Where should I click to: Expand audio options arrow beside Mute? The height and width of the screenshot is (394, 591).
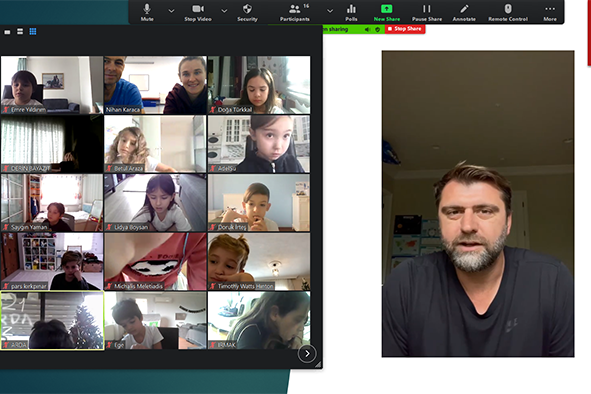(x=171, y=11)
